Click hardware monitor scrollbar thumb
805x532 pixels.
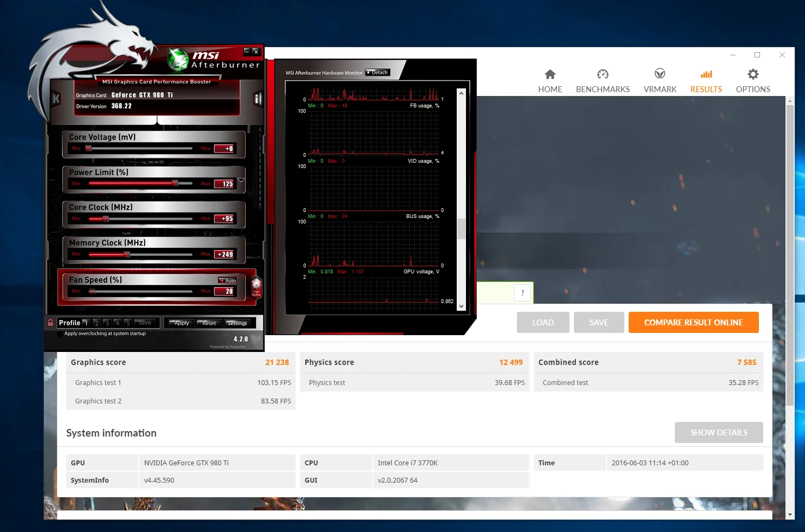[x=461, y=228]
